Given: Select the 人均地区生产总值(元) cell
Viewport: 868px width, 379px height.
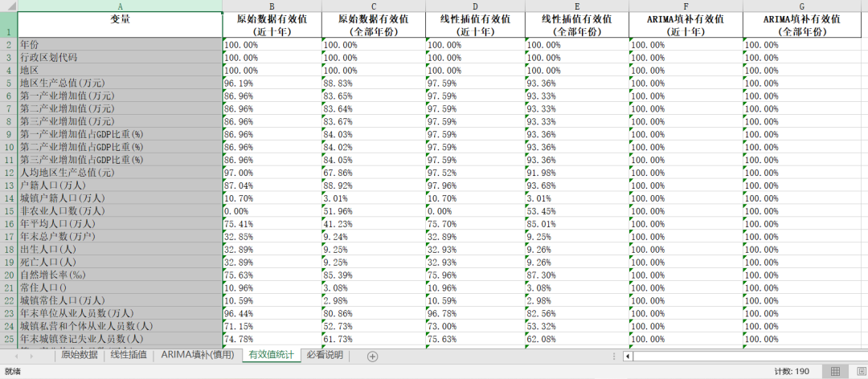Looking at the screenshot, I should [120, 173].
